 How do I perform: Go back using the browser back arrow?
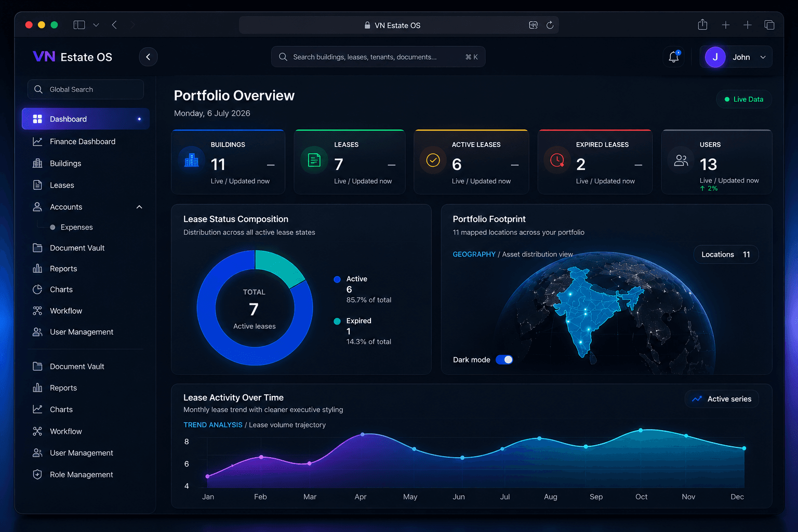114,25
